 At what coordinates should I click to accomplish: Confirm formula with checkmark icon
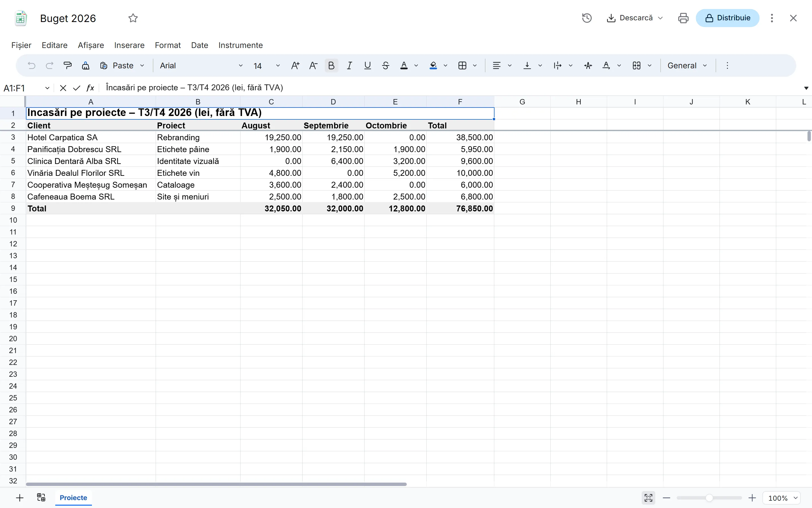click(76, 88)
